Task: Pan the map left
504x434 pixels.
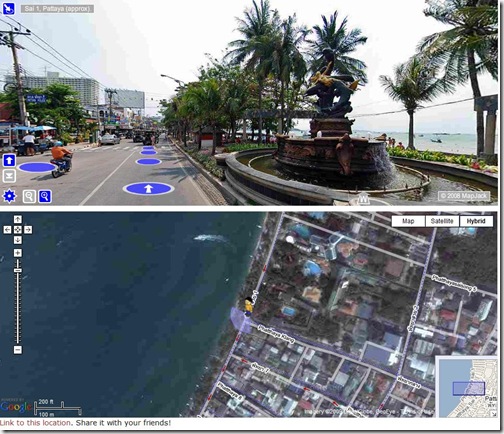Action: pos(8,230)
